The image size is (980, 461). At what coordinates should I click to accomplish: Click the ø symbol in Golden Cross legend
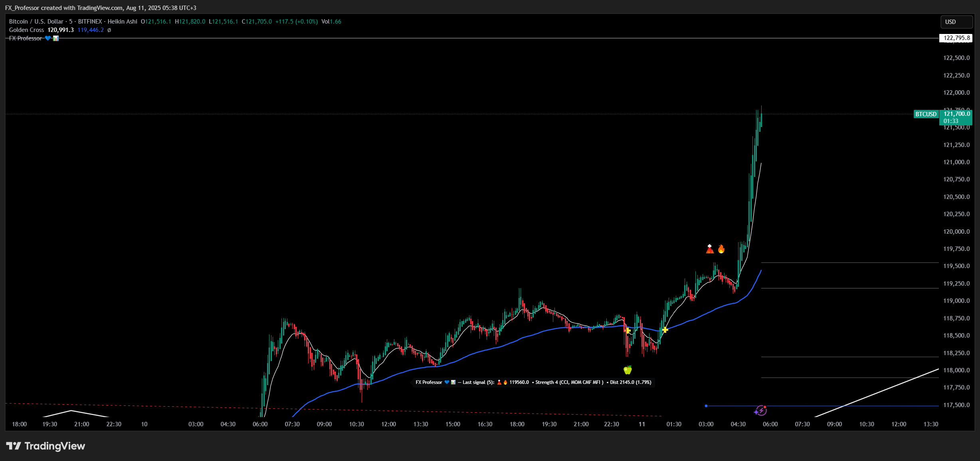[x=109, y=30]
